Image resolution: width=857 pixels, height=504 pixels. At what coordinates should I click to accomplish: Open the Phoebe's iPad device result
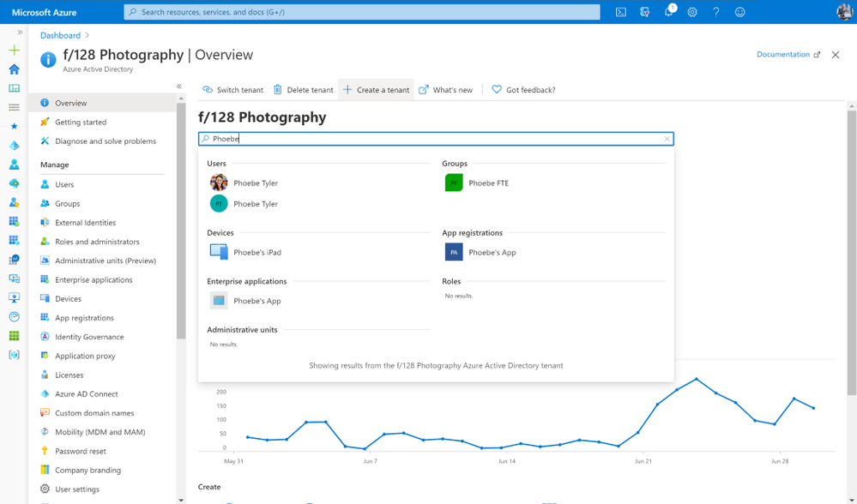point(246,252)
